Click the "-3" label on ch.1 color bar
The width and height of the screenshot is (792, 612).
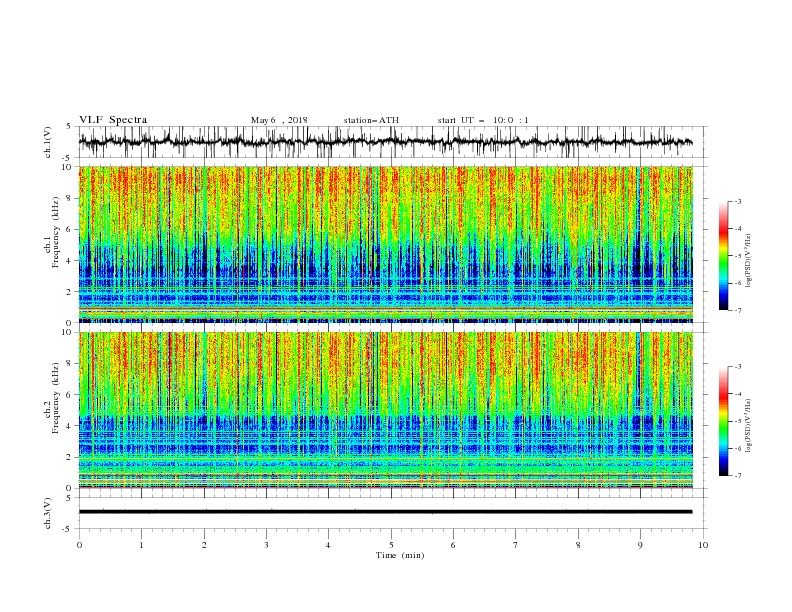(x=738, y=201)
